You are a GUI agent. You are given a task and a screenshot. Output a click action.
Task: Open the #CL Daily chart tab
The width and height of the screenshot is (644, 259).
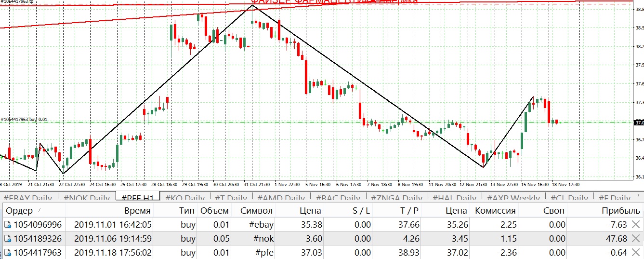point(569,197)
